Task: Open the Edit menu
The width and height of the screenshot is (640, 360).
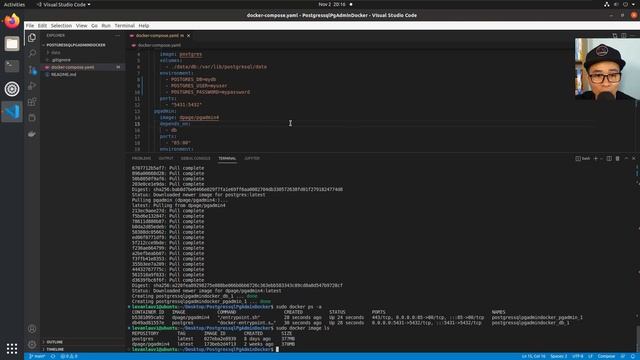Action: tap(42, 25)
